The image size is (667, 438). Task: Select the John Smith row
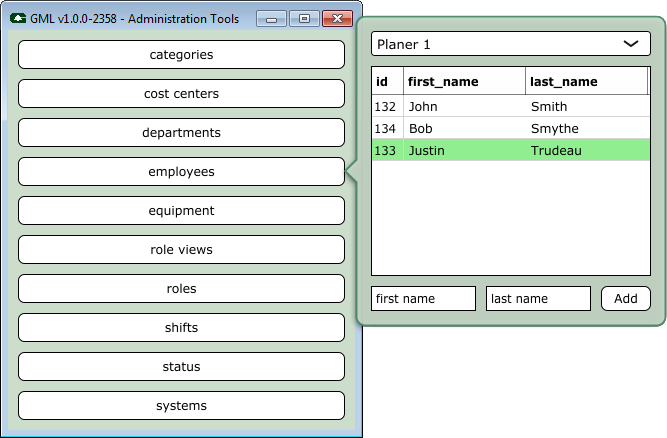tap(510, 106)
